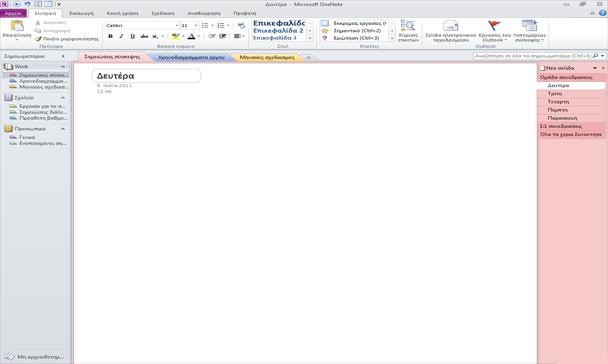Apply the Question mark tag (Ctrl+3)

(x=325, y=38)
